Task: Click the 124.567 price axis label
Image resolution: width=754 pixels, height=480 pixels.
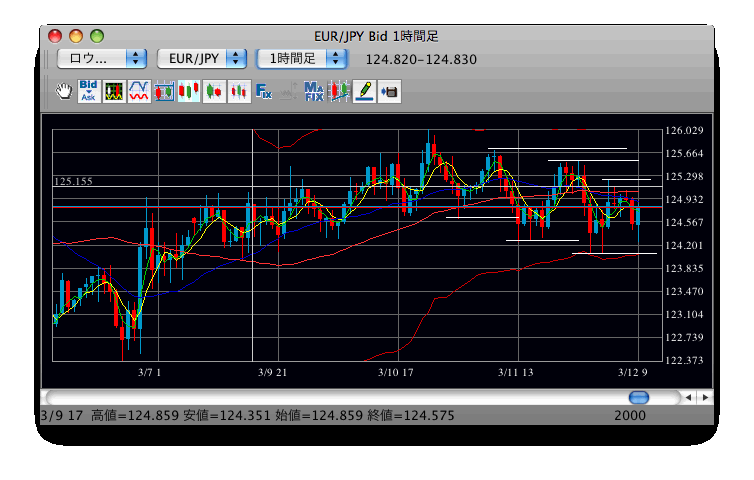Action: (684, 222)
